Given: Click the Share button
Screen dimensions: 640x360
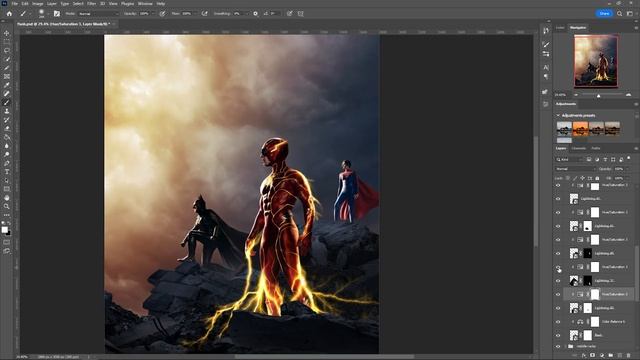Looking at the screenshot, I should click(604, 13).
